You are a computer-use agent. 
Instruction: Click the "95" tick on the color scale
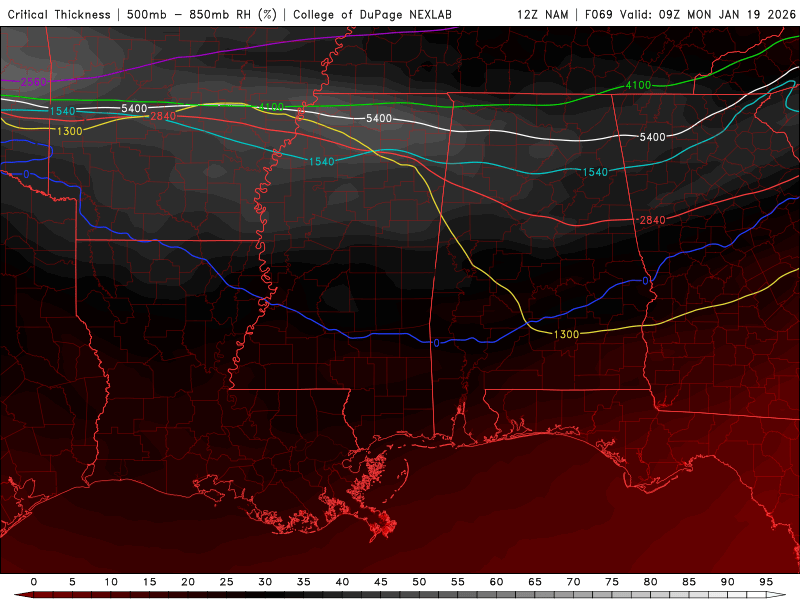[766, 582]
